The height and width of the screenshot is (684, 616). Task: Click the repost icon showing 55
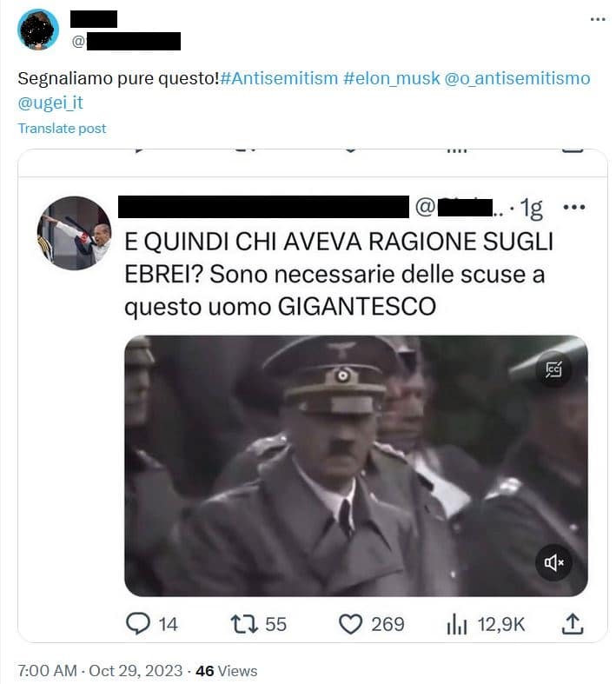tap(244, 624)
